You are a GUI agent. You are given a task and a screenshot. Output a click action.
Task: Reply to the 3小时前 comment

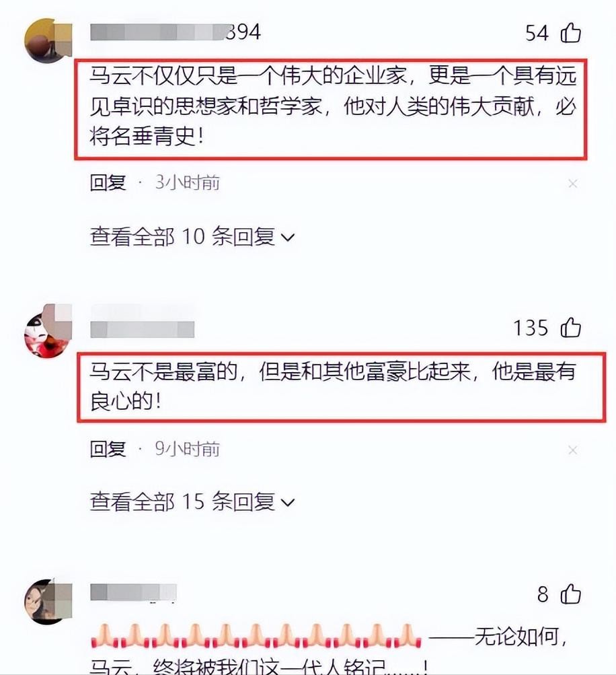(x=108, y=183)
